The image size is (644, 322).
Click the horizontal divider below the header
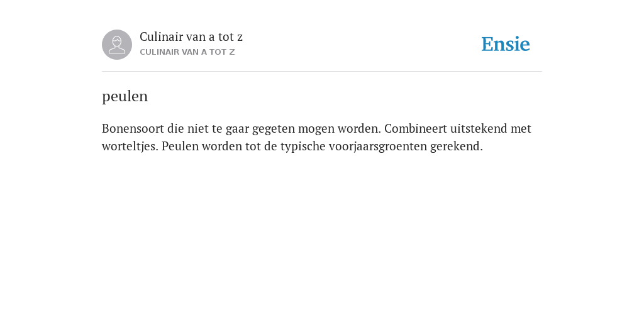[x=322, y=72]
